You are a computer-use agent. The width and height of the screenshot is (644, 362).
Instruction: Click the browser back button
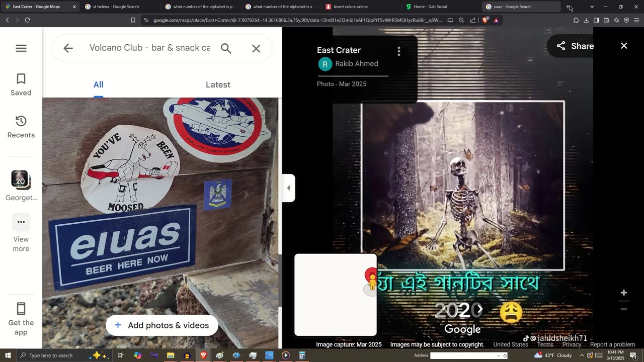pyautogui.click(x=7, y=20)
